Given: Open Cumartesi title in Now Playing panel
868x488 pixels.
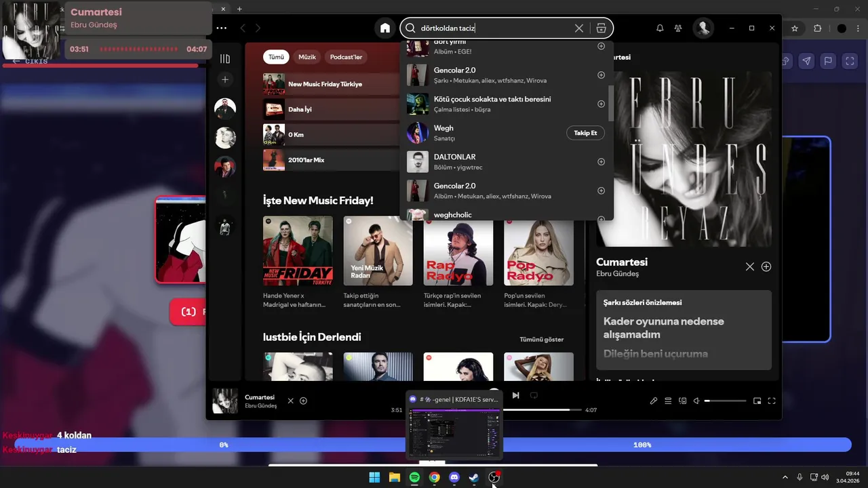Looking at the screenshot, I should (622, 262).
